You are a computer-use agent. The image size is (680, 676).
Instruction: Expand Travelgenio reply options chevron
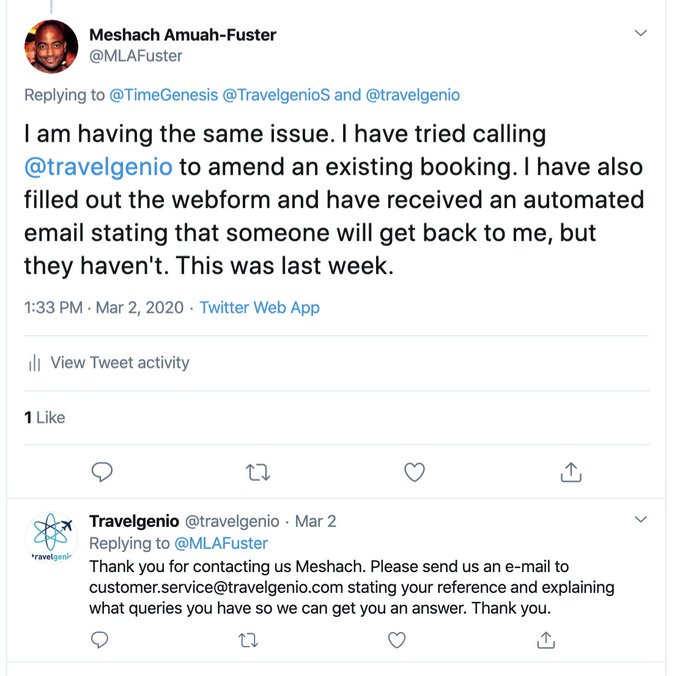click(642, 520)
